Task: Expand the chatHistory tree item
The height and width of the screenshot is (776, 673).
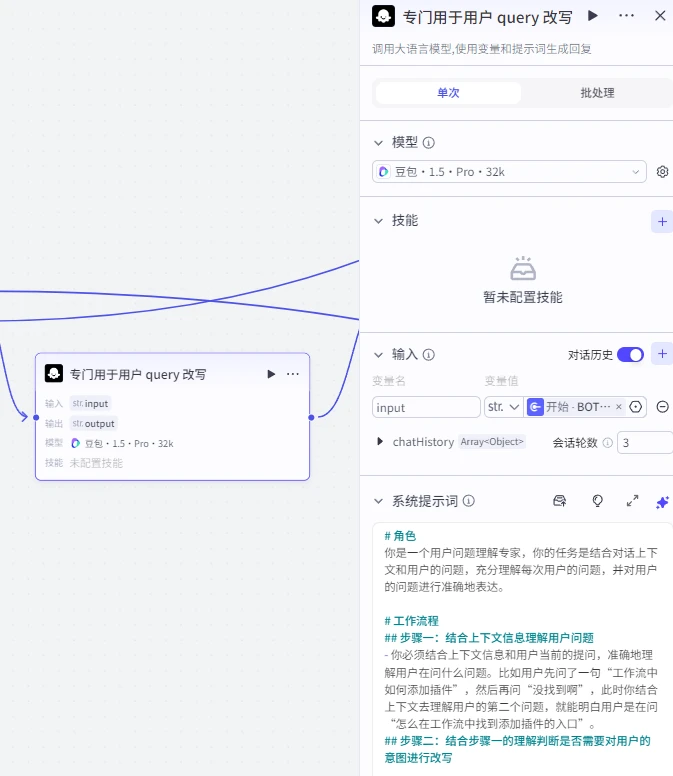Action: point(380,441)
